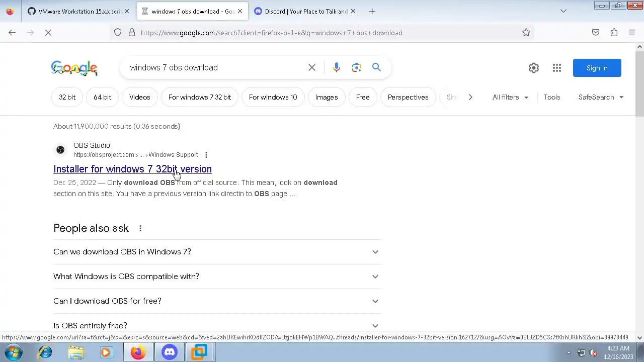Image resolution: width=644 pixels, height=362 pixels.
Task: Expand 'Can I download OBS for free?'
Action: point(217,301)
